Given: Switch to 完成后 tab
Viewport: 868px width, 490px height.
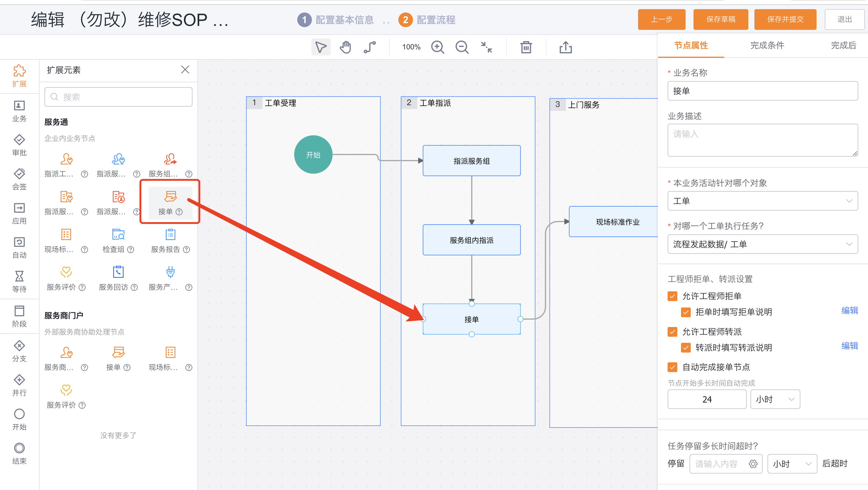Looking at the screenshot, I should click(843, 45).
